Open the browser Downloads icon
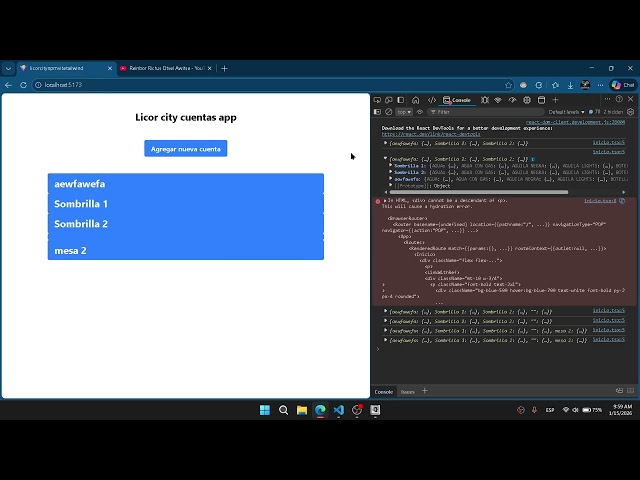Image resolution: width=640 pixels, height=480 pixels. 570,85
